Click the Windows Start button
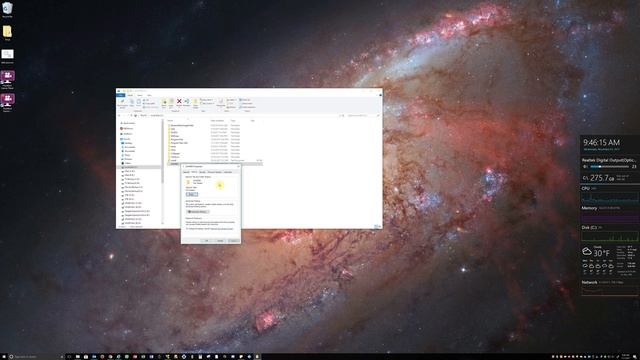 [x=3, y=357]
